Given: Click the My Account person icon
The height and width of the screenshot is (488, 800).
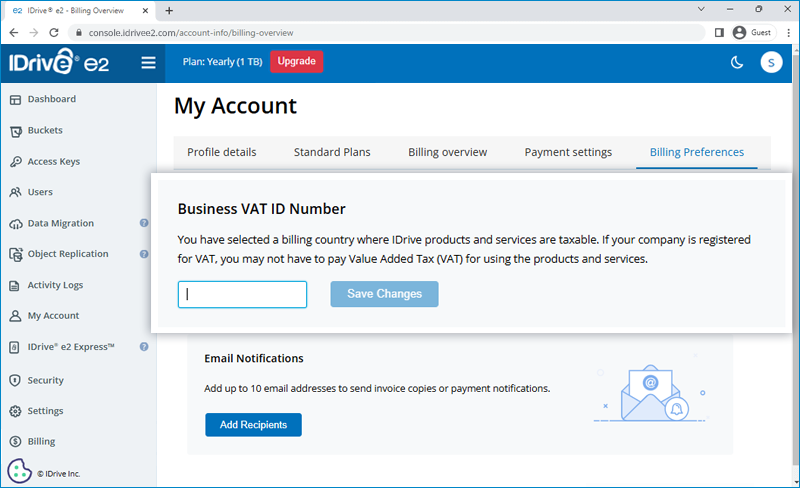Looking at the screenshot, I should 15,316.
